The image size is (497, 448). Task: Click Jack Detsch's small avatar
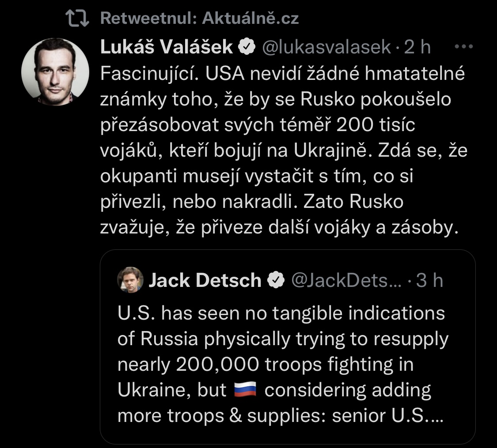coord(130,280)
